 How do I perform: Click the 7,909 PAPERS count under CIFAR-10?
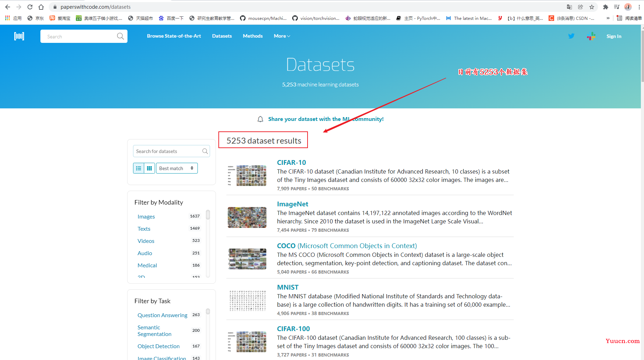(292, 189)
